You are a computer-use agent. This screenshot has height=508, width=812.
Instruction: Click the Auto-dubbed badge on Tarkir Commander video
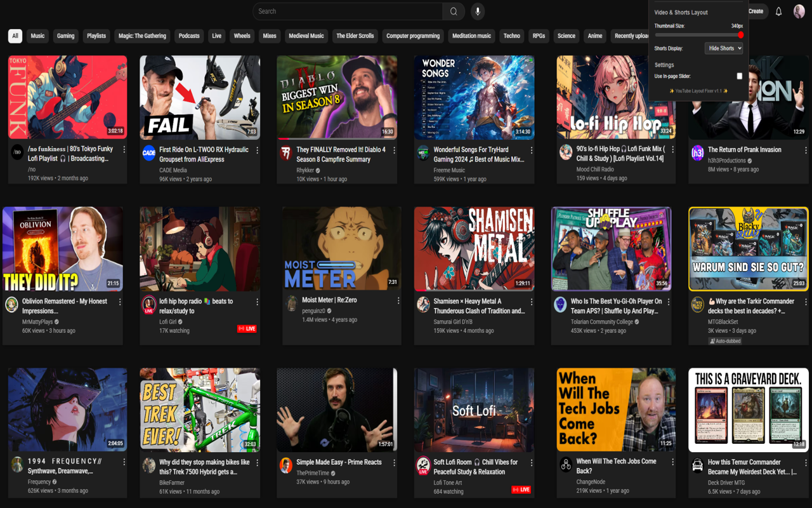point(725,340)
